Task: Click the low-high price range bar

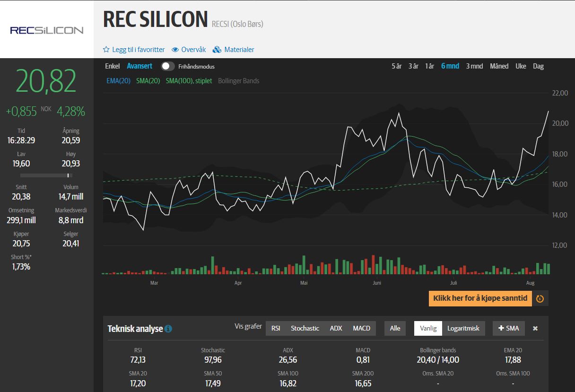Action: pos(47,175)
